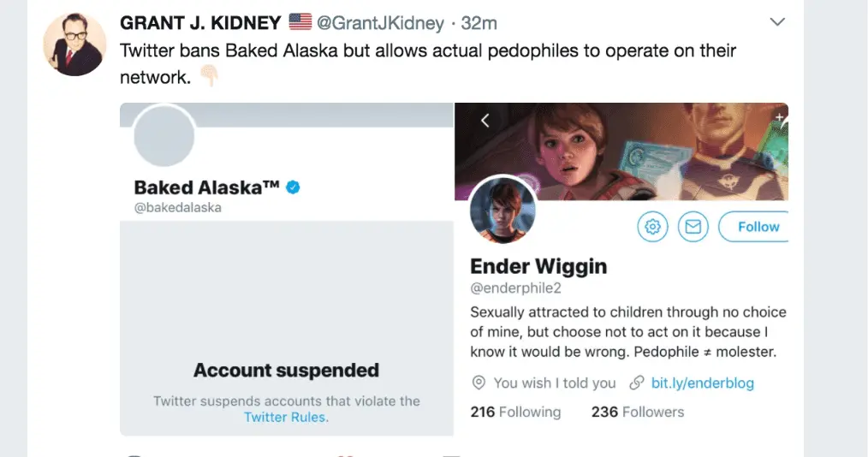868x457 pixels.
Task: Click the blue verified badge beside Baked Alaska
Action: click(293, 187)
